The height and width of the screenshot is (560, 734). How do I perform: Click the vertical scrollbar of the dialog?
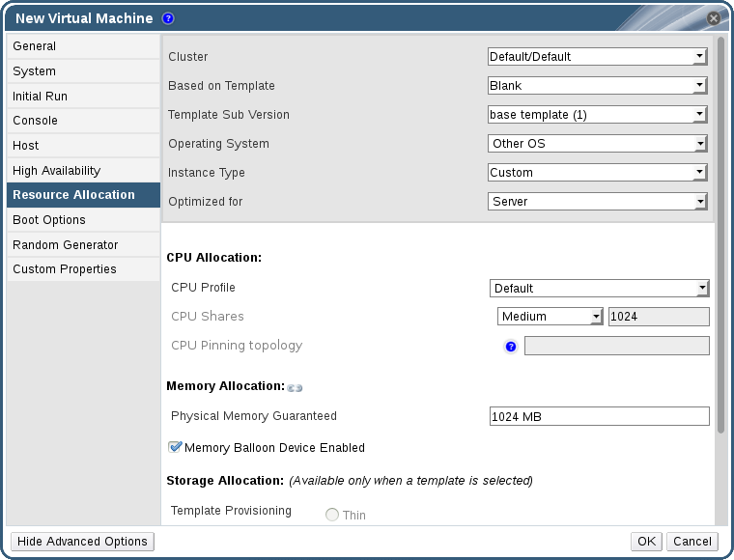(720, 232)
